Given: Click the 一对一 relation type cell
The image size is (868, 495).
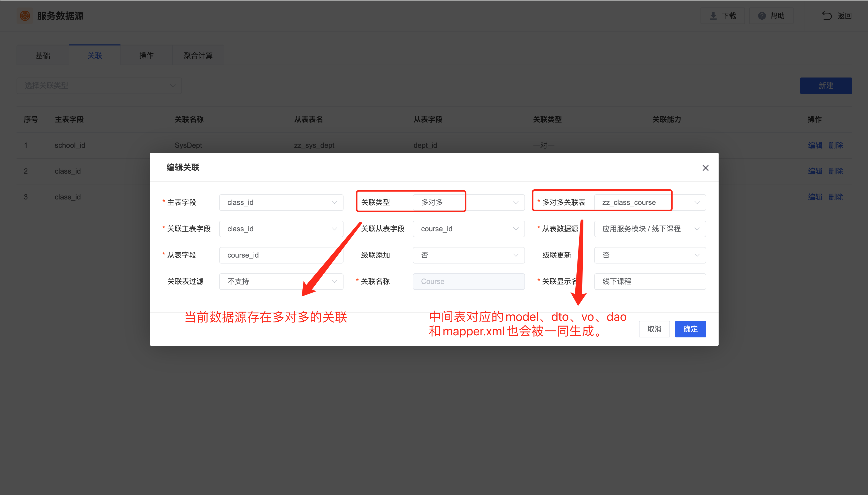Looking at the screenshot, I should (544, 145).
